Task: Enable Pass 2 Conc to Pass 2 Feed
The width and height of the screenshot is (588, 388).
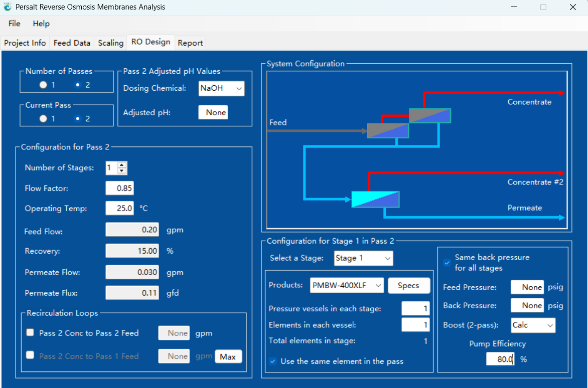Action: click(x=31, y=332)
